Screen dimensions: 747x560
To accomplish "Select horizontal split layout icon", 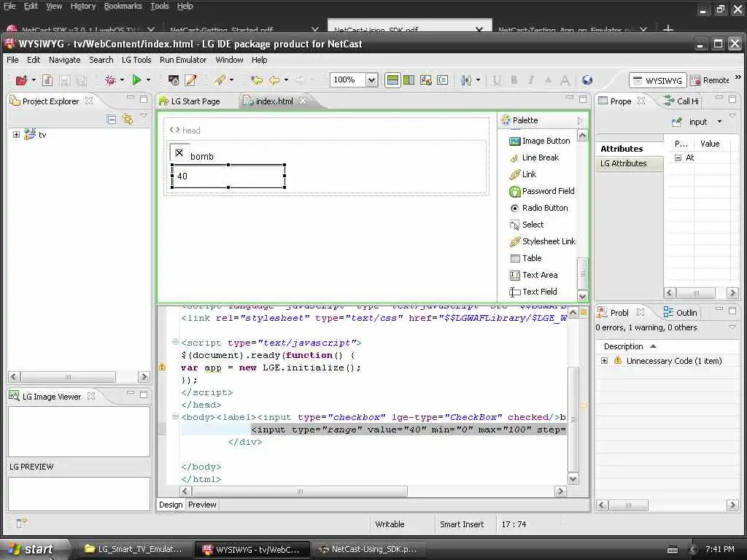I will 392,80.
